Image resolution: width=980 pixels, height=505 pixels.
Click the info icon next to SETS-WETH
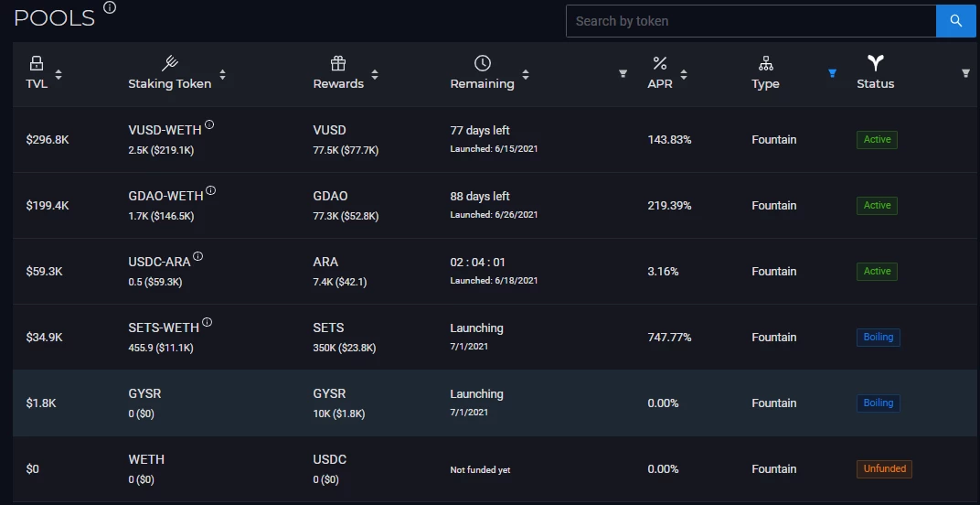pyautogui.click(x=207, y=322)
